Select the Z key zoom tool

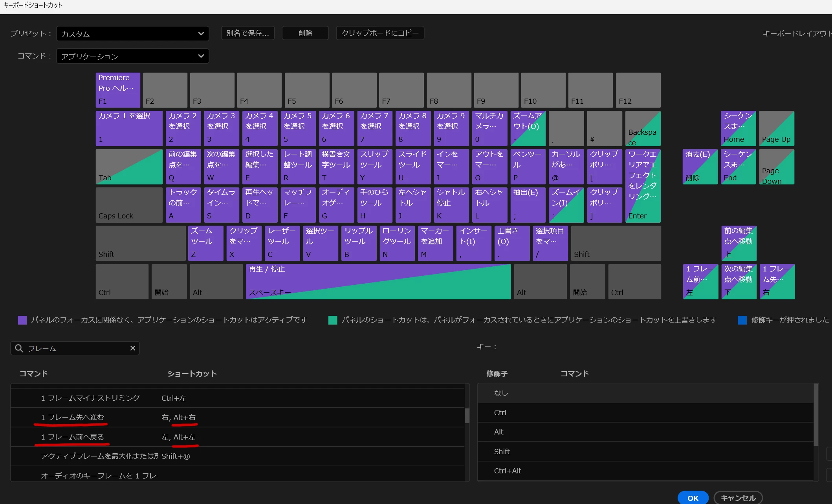(205, 243)
